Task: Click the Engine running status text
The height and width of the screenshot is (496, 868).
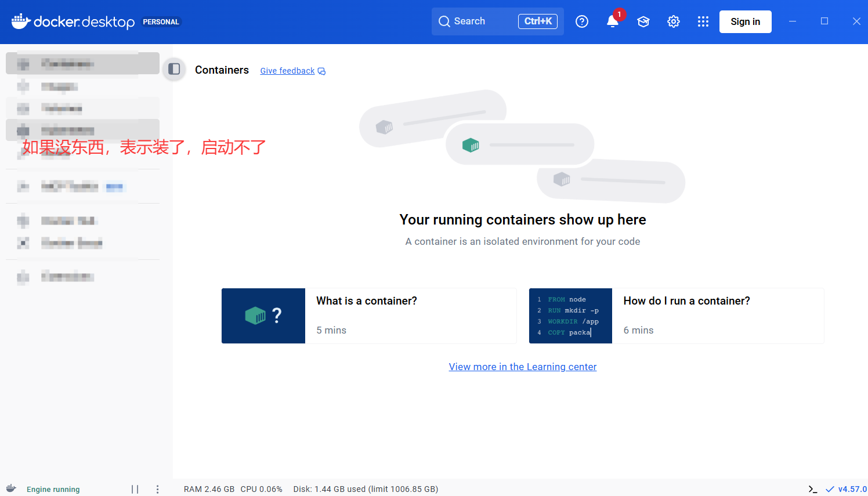Action: [53, 490]
